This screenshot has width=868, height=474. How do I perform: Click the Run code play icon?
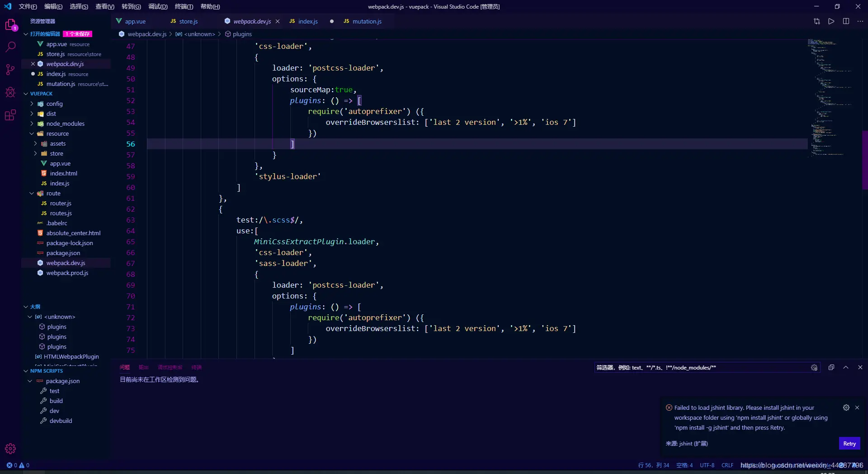click(x=831, y=21)
